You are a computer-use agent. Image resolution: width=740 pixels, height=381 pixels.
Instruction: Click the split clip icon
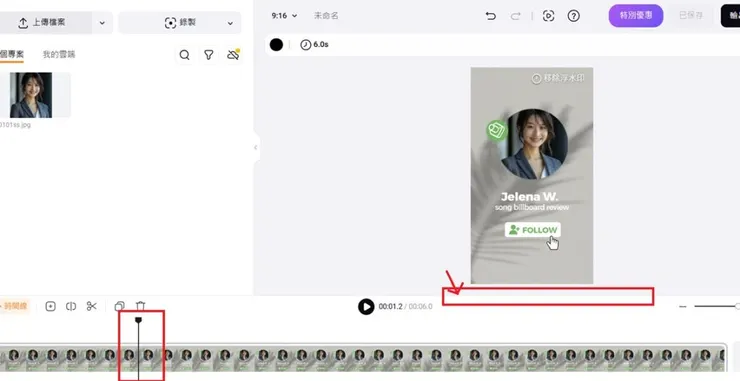point(71,306)
